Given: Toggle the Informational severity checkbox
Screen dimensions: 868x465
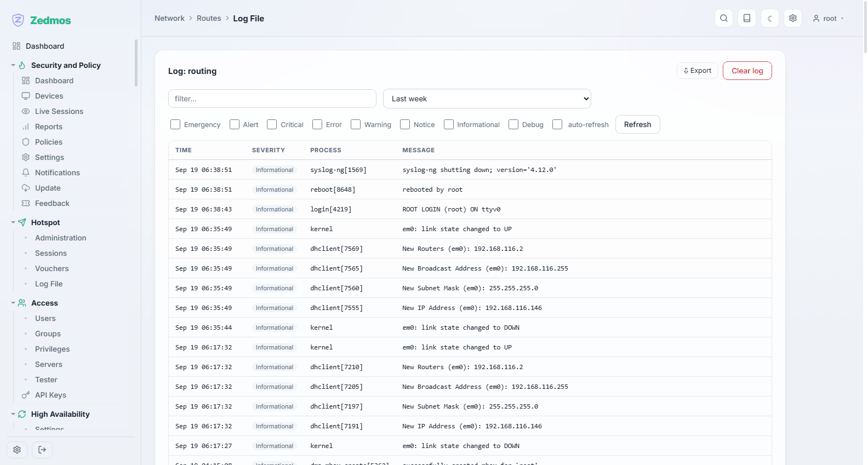Looking at the screenshot, I should point(449,124).
